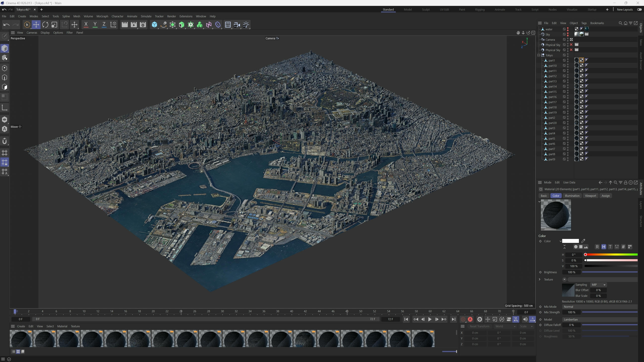Image resolution: width=644 pixels, height=362 pixels.
Task: Click the Reset Transform button
Action: coord(479,326)
